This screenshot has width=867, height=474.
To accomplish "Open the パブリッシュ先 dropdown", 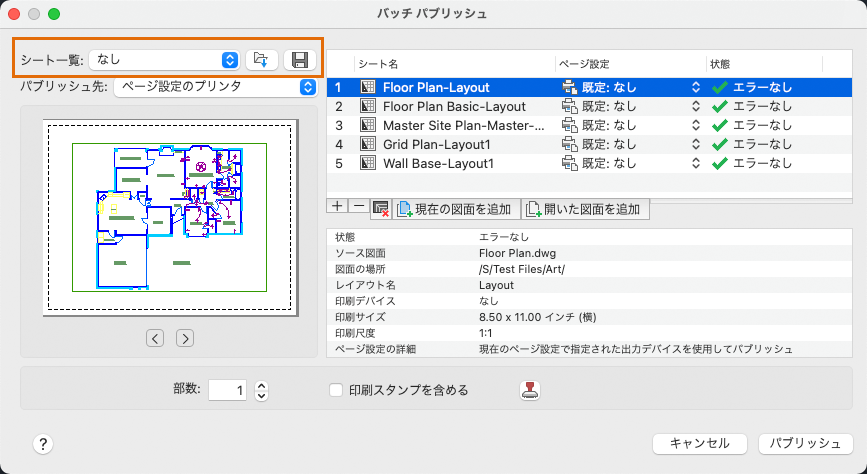I will pyautogui.click(x=215, y=87).
